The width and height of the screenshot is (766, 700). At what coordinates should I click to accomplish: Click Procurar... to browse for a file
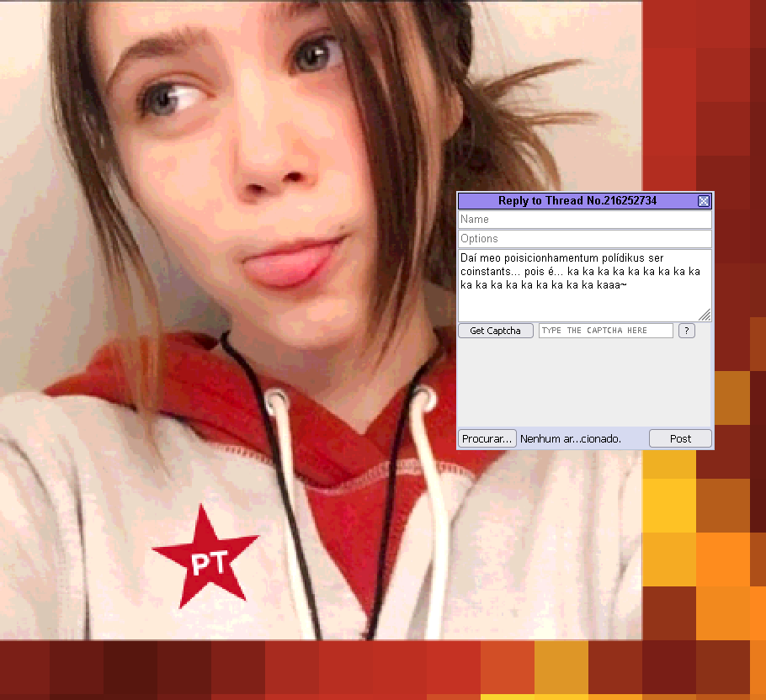487,438
